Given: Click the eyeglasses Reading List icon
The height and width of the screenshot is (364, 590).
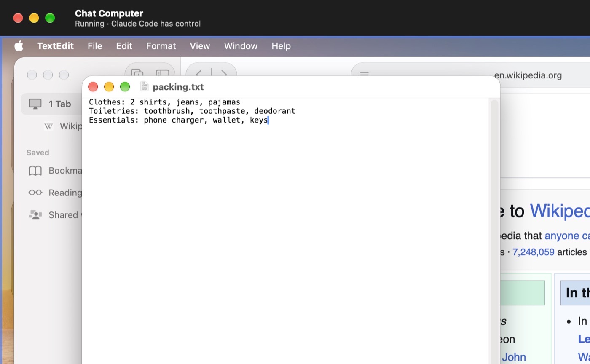Looking at the screenshot, I should coord(35,193).
